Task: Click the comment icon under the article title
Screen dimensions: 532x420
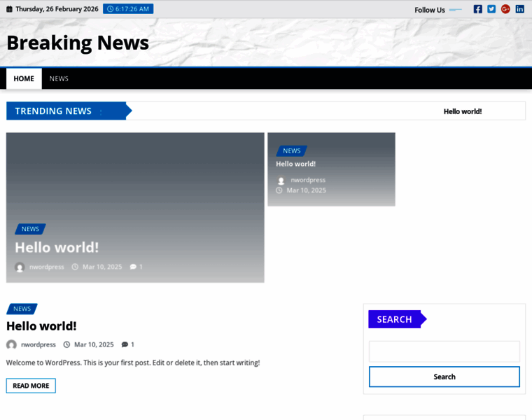Action: 125,344
